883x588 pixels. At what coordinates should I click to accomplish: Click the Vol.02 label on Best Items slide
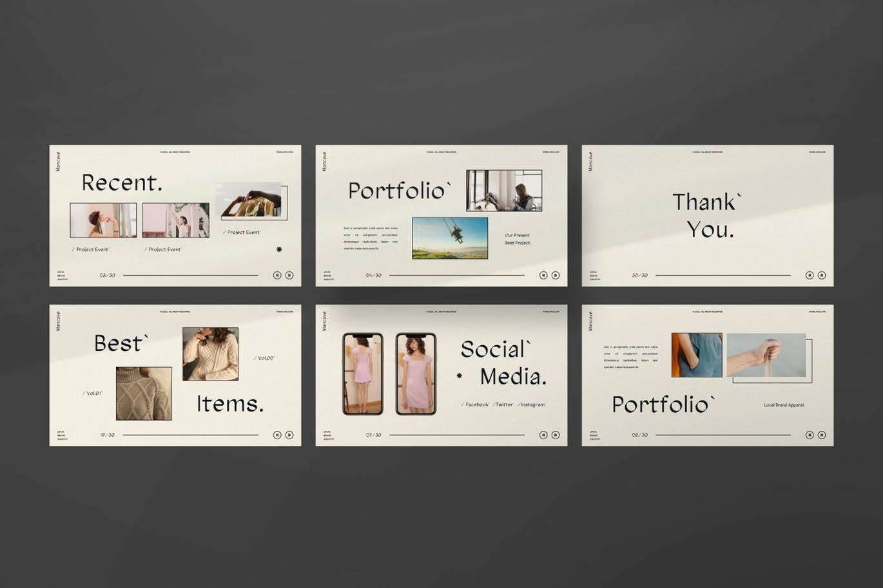point(264,358)
